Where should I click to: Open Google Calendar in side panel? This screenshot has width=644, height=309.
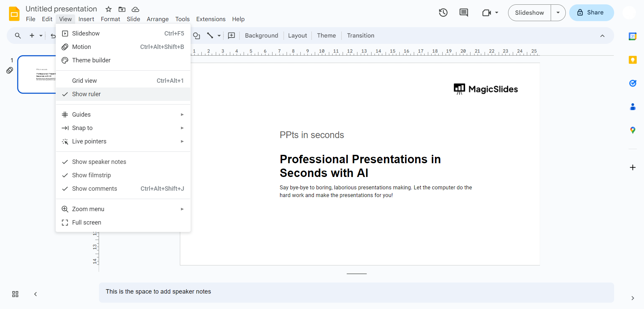(632, 37)
